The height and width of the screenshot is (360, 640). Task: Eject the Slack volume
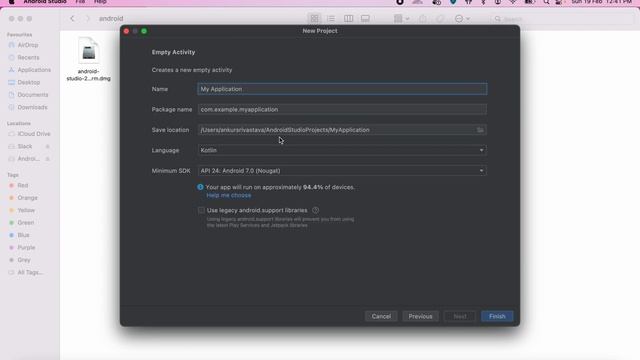pyautogui.click(x=47, y=146)
